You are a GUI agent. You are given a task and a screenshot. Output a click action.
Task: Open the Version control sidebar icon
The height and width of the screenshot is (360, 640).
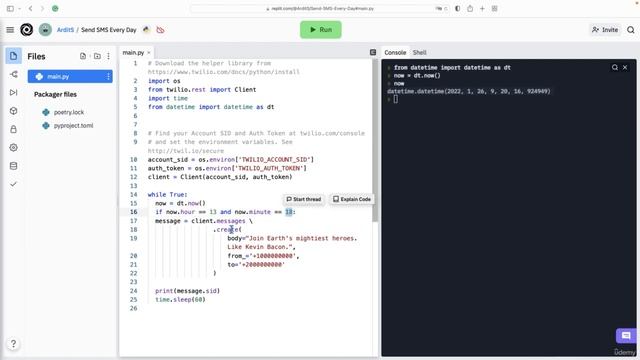pos(13,74)
